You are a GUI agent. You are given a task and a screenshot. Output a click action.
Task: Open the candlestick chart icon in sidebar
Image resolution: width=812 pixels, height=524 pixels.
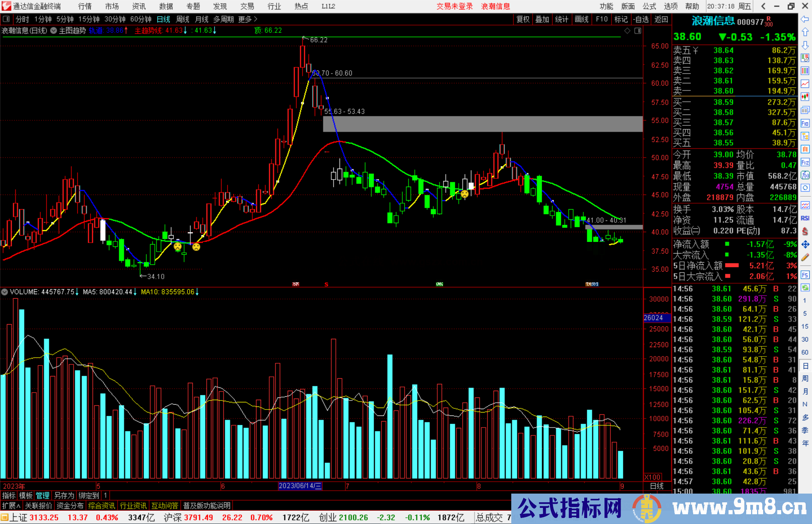(805, 97)
